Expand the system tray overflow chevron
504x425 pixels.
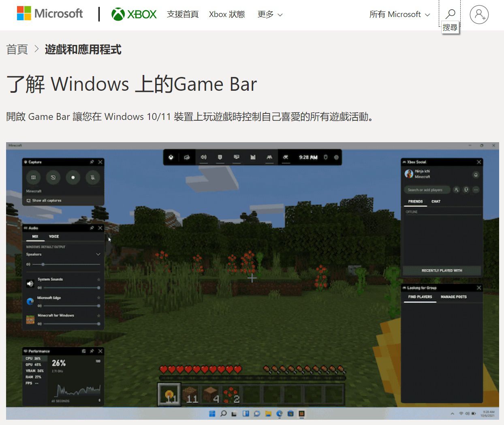(453, 414)
